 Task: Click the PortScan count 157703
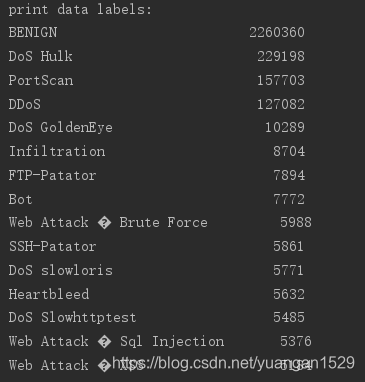(x=281, y=80)
